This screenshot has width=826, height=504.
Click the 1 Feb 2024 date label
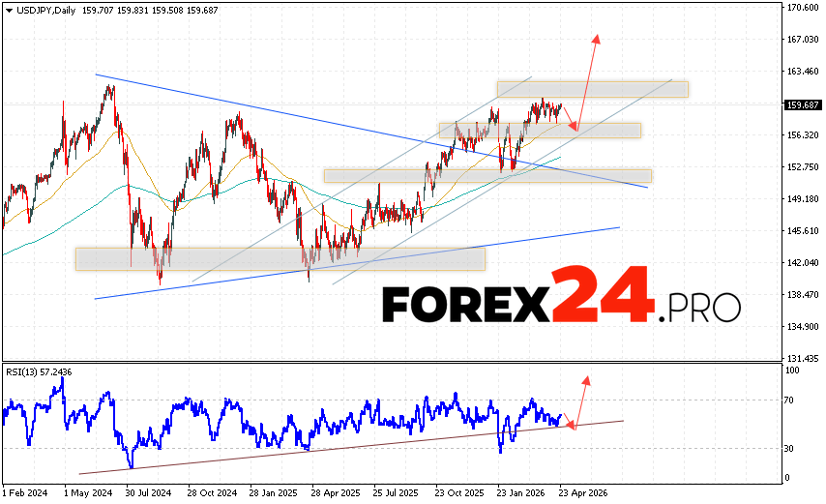click(x=26, y=492)
